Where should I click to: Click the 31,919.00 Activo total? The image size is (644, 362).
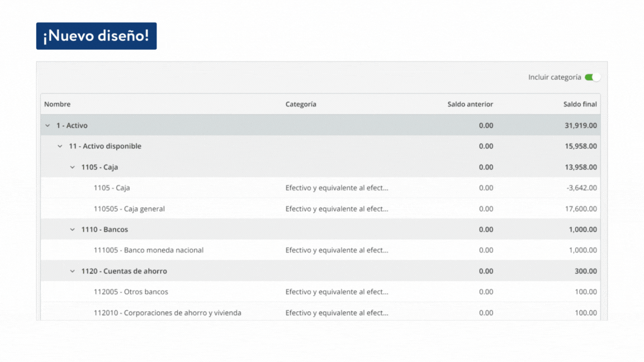[x=581, y=126]
